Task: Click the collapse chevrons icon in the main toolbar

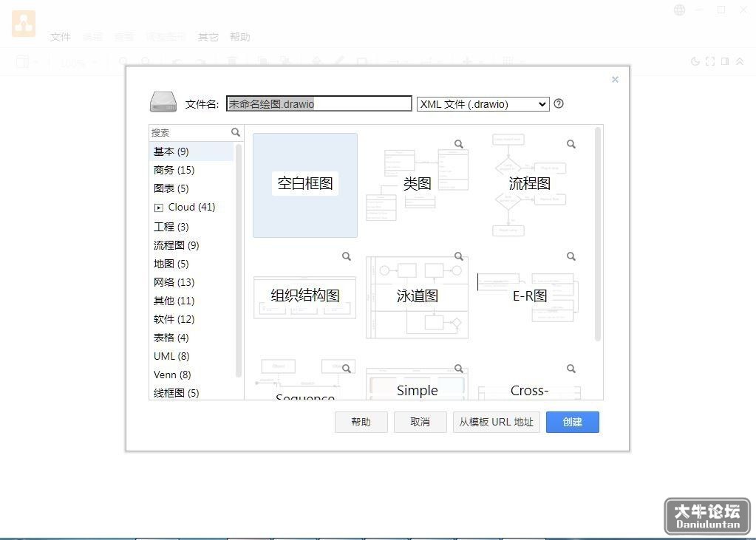Action: [739, 61]
